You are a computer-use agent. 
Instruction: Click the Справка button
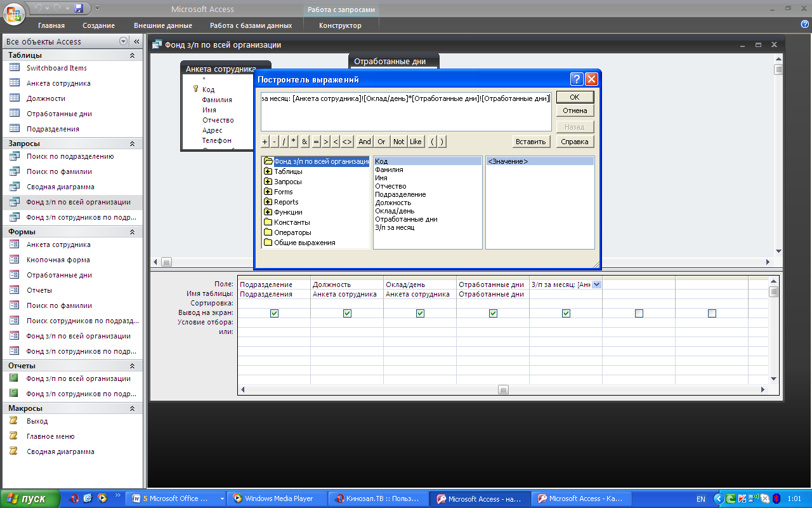coord(575,142)
